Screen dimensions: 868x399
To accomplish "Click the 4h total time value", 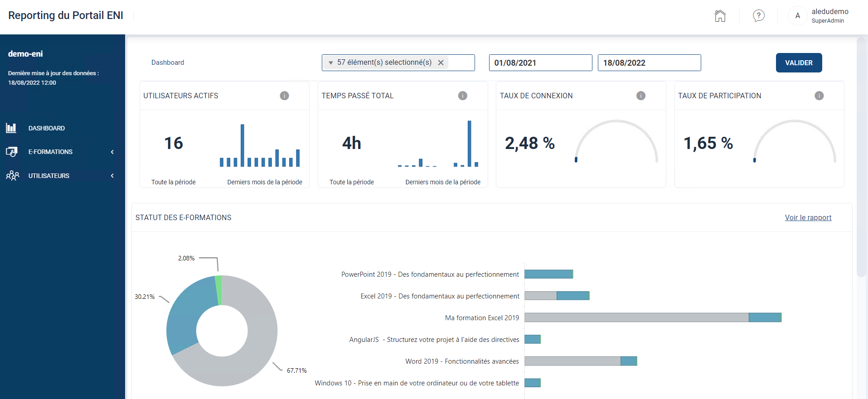I will [352, 143].
